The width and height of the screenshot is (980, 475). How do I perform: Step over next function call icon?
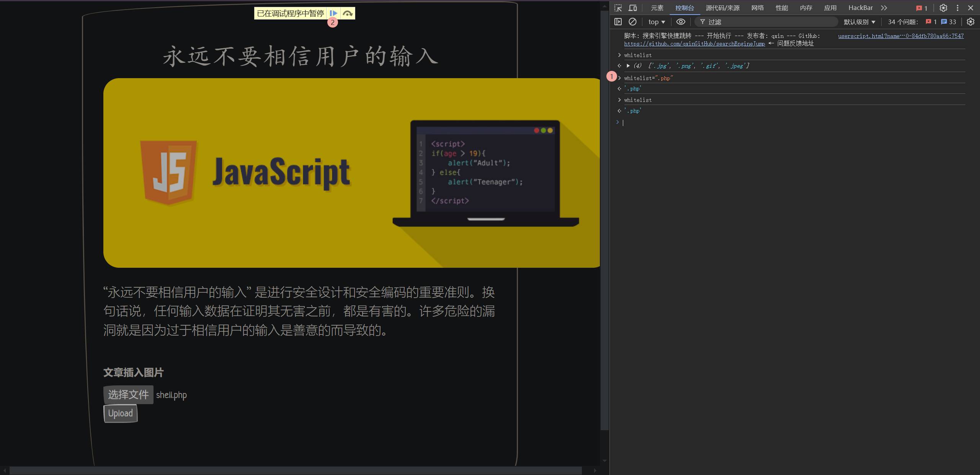[348, 13]
